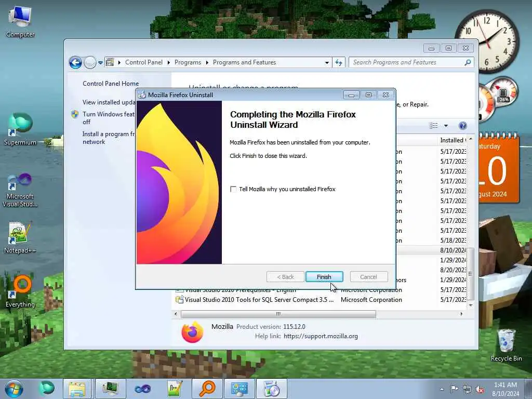The image size is (532, 399).
Task: Click the Firefox logo in the details pane
Action: click(x=192, y=332)
